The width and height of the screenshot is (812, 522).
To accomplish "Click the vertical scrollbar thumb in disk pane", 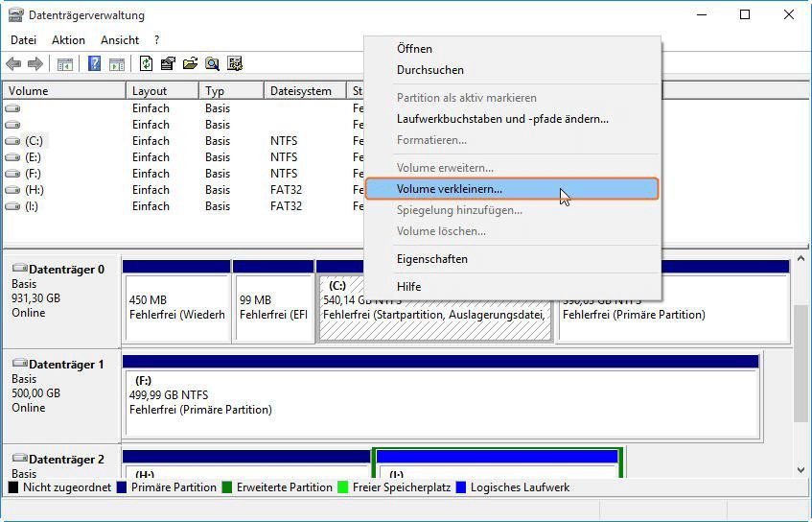I will pos(801,364).
